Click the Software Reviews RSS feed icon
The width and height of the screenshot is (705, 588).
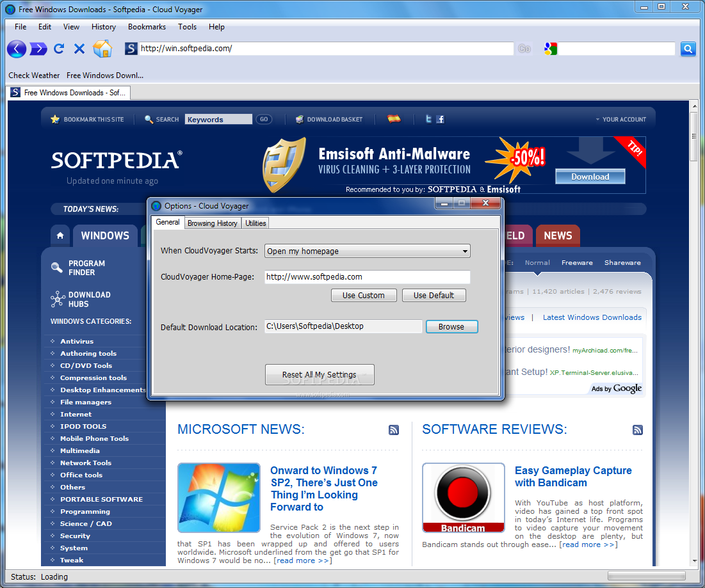(638, 430)
